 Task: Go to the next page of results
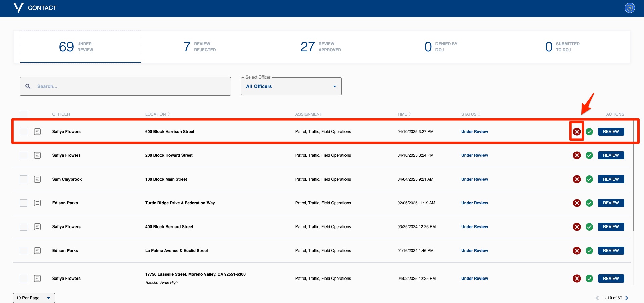tap(627, 298)
